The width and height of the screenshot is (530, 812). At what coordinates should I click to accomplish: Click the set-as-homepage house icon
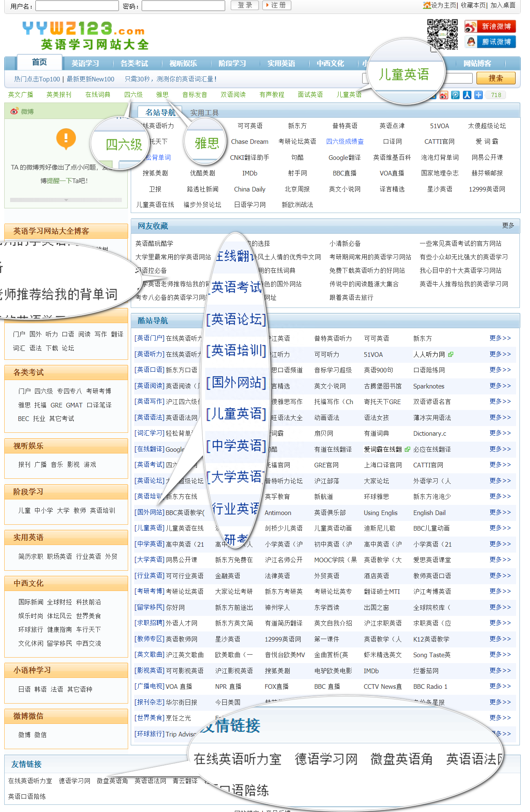click(x=426, y=5)
